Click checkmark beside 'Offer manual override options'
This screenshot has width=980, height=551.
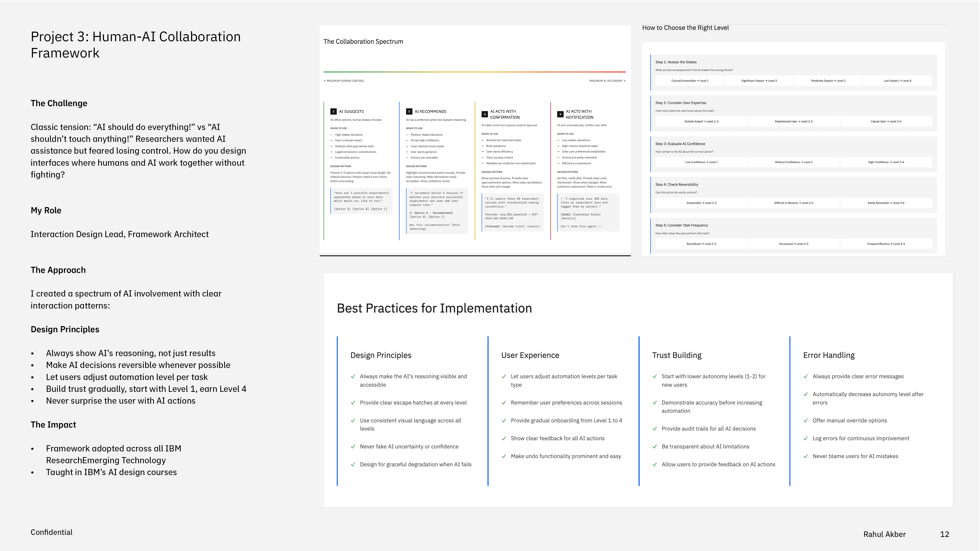(805, 420)
